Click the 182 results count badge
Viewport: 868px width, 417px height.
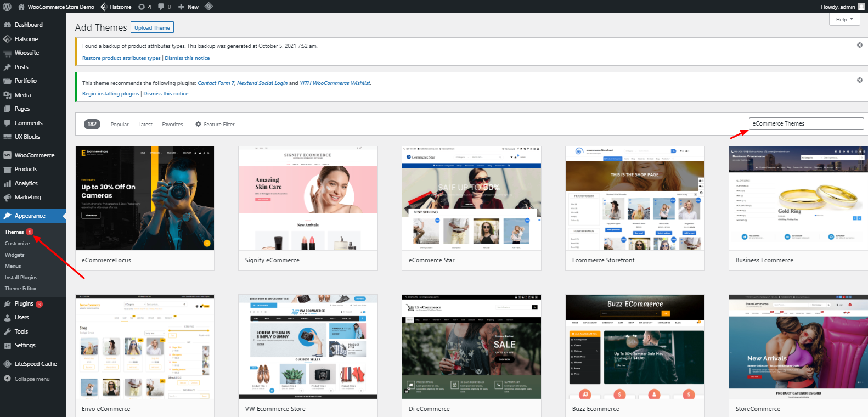point(92,124)
